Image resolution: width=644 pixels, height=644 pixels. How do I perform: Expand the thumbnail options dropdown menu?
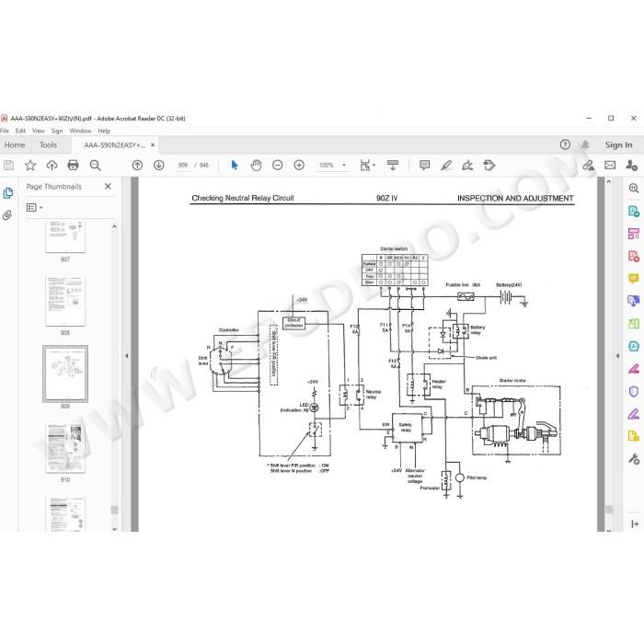click(x=35, y=207)
